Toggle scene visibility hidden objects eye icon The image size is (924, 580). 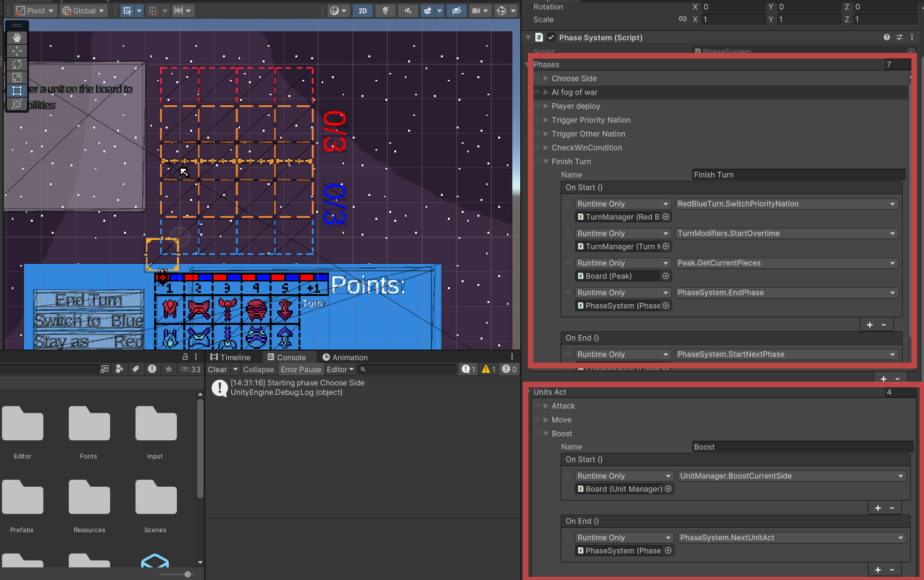[457, 11]
